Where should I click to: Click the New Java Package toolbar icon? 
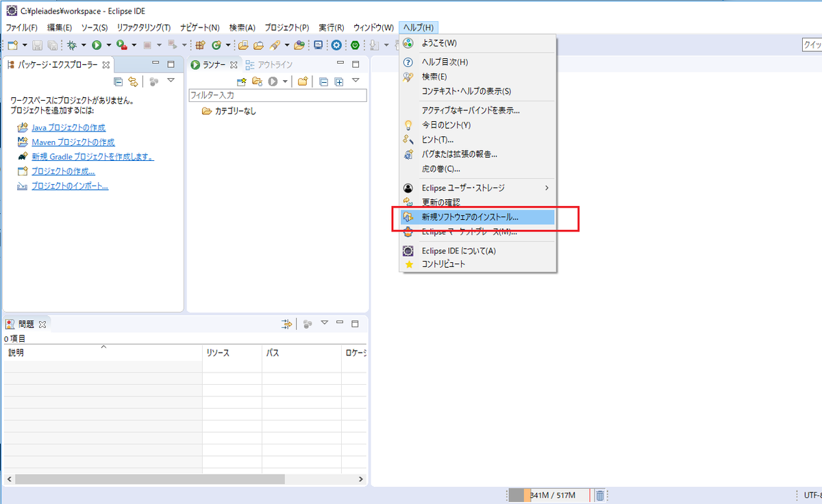tap(200, 45)
